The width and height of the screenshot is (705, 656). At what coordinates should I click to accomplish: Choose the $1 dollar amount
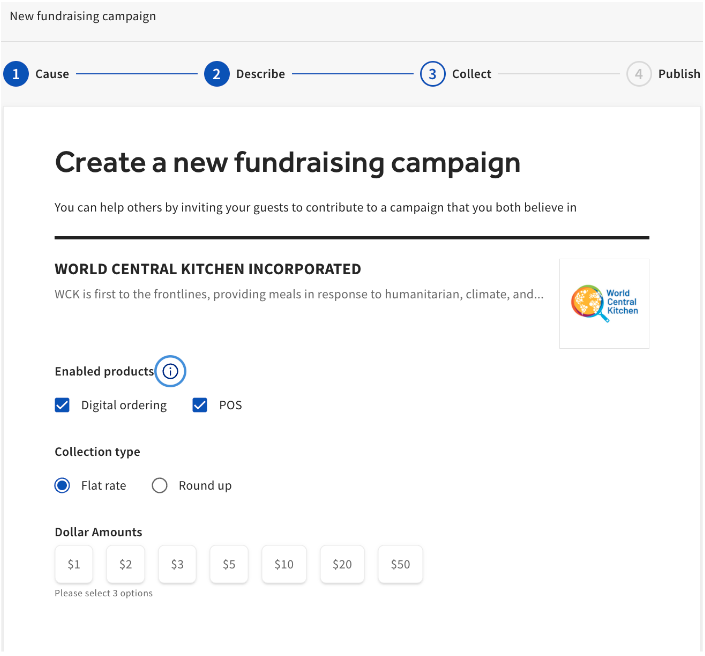[74, 564]
